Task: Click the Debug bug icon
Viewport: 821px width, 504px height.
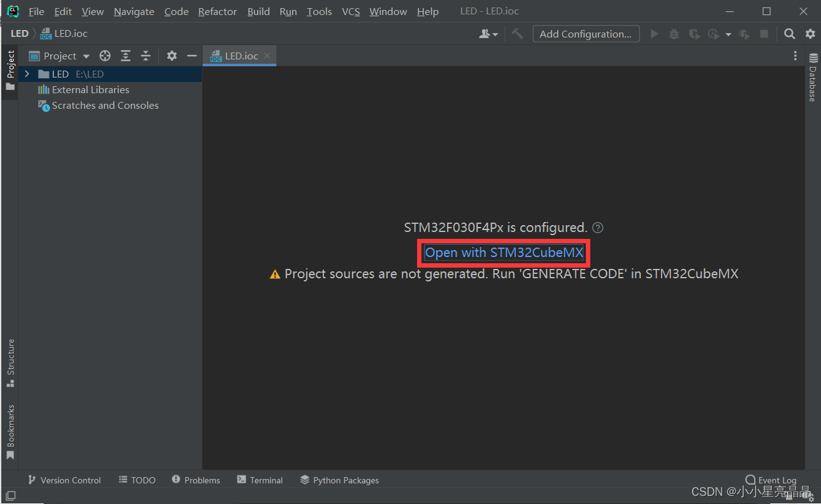Action: tap(674, 34)
